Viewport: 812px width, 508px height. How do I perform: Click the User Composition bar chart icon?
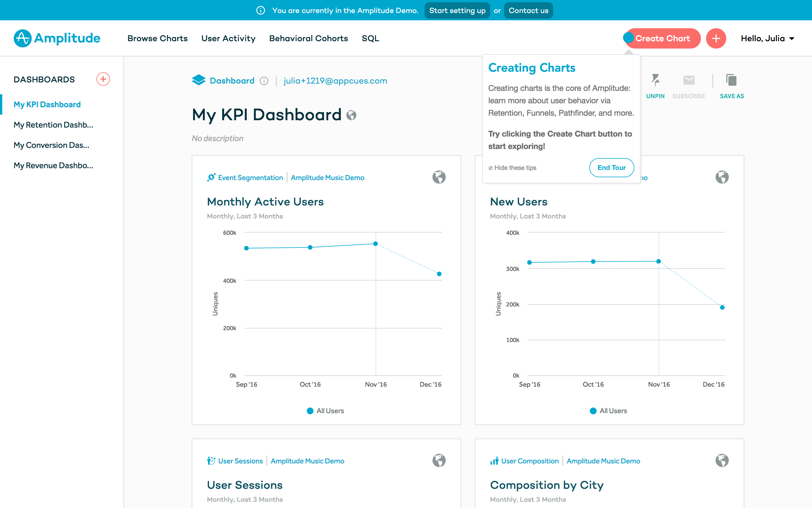pyautogui.click(x=494, y=461)
